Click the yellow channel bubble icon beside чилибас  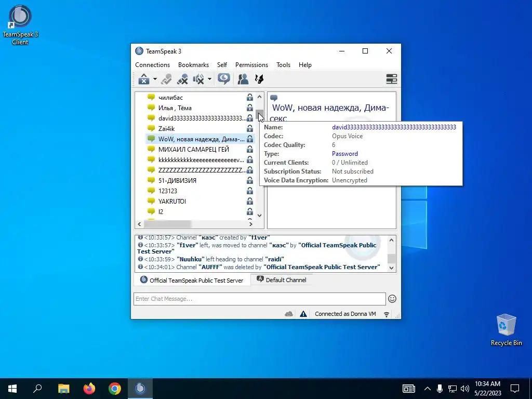151,97
